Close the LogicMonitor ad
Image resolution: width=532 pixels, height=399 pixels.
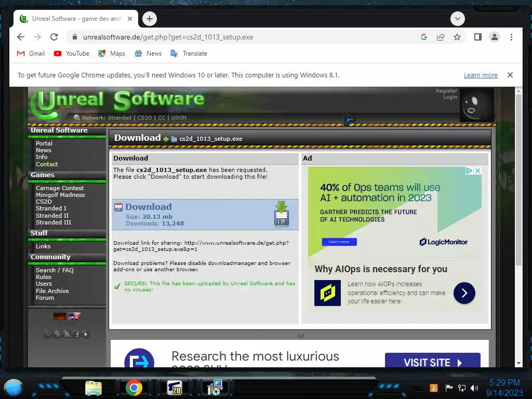[x=478, y=170]
